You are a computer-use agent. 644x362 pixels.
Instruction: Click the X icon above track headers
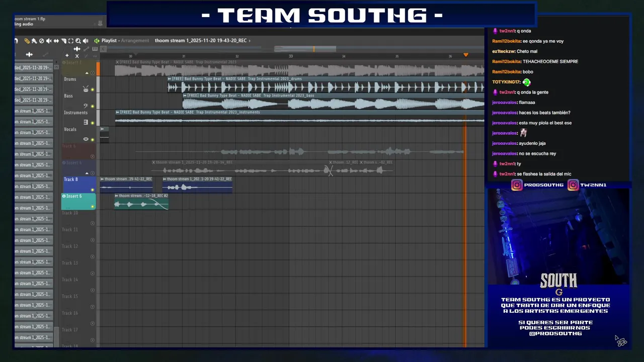(x=77, y=56)
